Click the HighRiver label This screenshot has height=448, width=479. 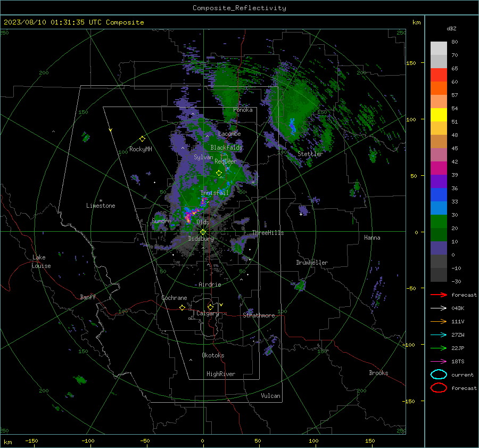pos(221,374)
